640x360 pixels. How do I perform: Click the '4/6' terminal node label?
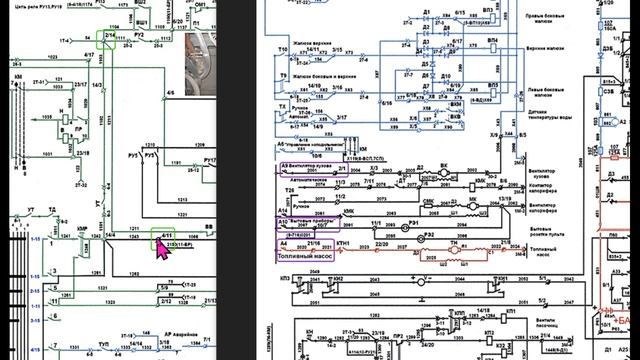[x=170, y=93]
